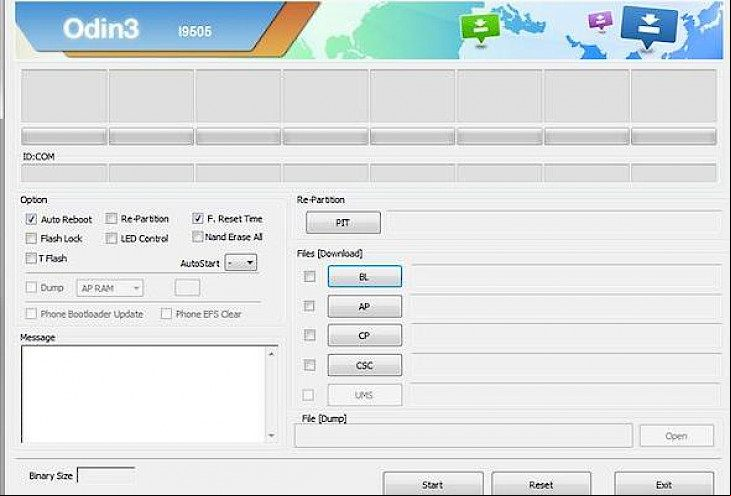Image resolution: width=731 pixels, height=496 pixels.
Task: Enable the Flash Lock checkbox
Action: point(31,238)
